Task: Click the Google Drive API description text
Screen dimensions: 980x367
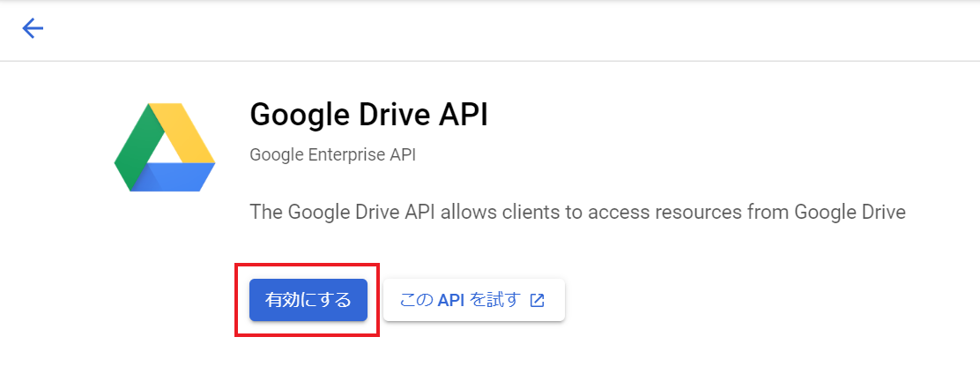Action: tap(577, 212)
